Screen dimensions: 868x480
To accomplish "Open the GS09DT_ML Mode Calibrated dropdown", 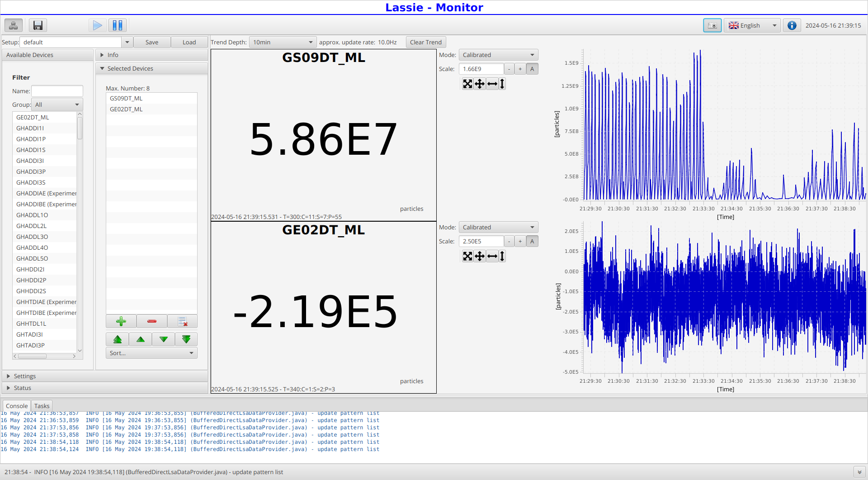I will 498,55.
